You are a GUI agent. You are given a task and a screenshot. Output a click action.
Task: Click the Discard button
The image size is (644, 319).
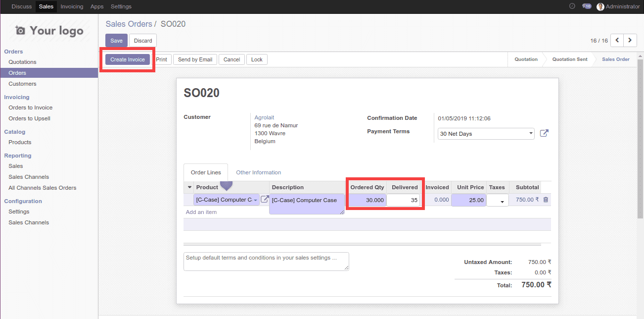point(143,41)
